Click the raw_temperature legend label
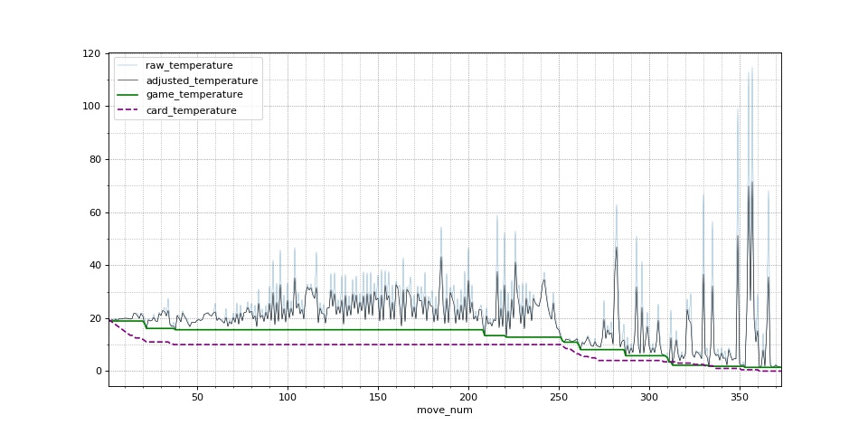Viewport: 868px width, 434px height. (189, 66)
